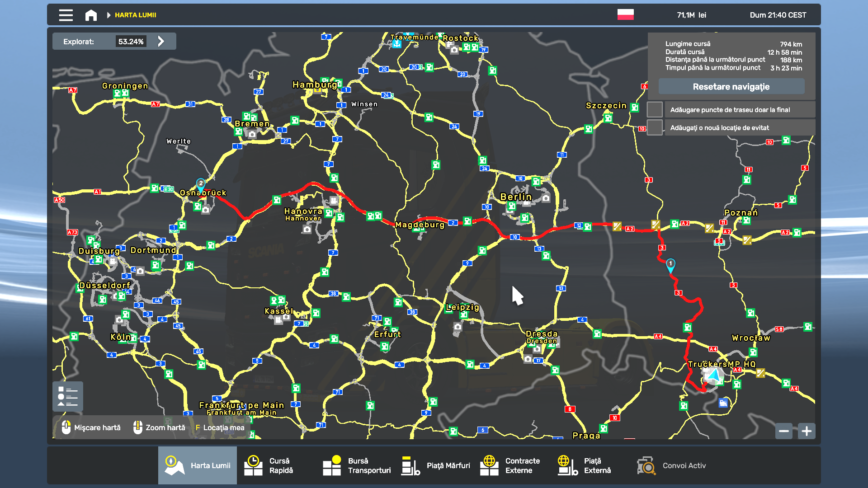Switch to Cursă Rapidă tab
The width and height of the screenshot is (868, 488).
[276, 465]
